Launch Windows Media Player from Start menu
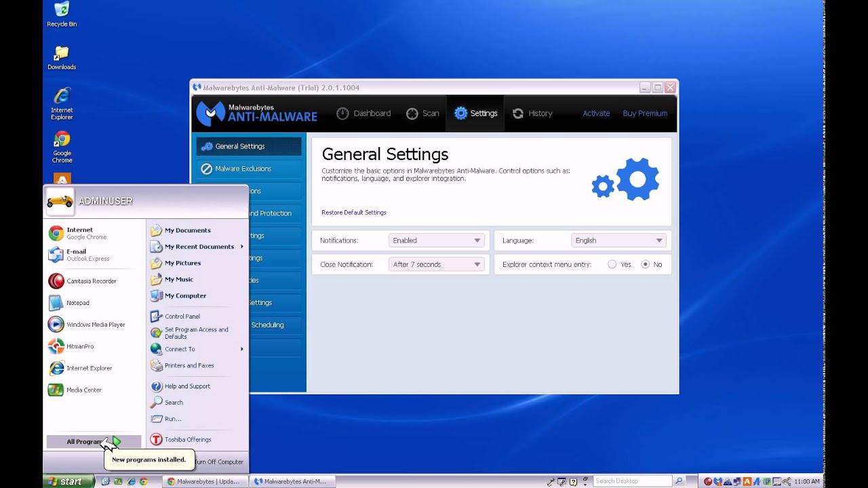This screenshot has height=488, width=868. pyautogui.click(x=95, y=325)
